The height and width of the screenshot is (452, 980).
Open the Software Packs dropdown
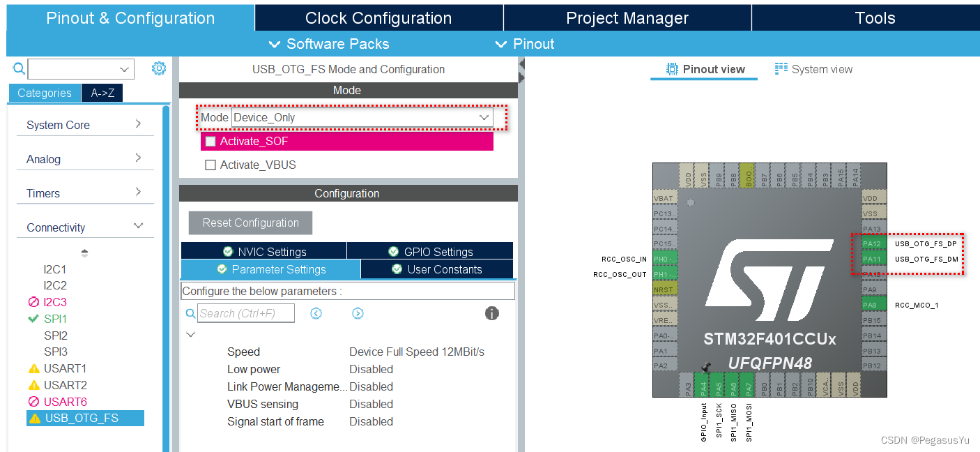click(x=329, y=44)
